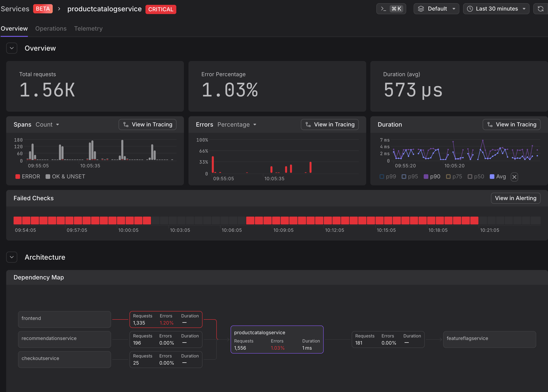Screen dimensions: 548x392
Task: Switch to the Operations tab
Action: tap(51, 29)
